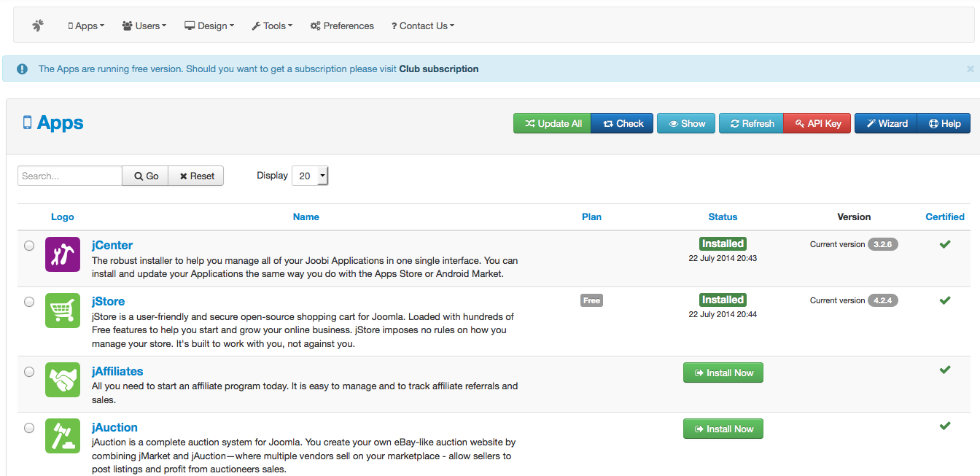Launch the Wizard button

886,123
